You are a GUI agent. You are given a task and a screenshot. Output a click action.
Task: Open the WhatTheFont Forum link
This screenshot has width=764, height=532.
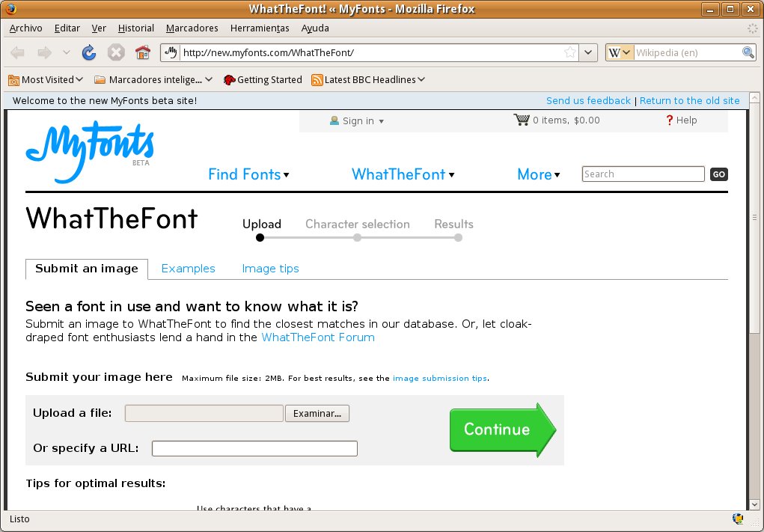(x=318, y=337)
